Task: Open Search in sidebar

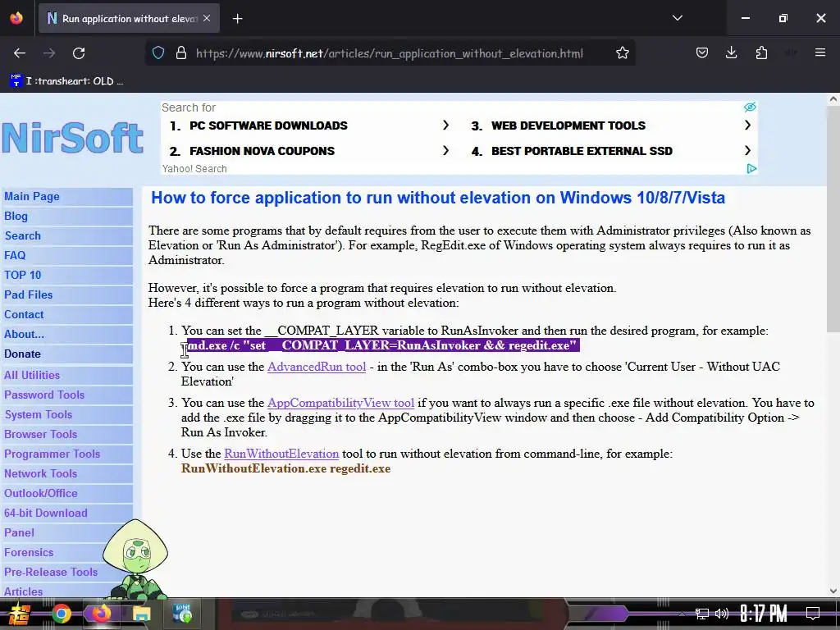Action: (22, 235)
